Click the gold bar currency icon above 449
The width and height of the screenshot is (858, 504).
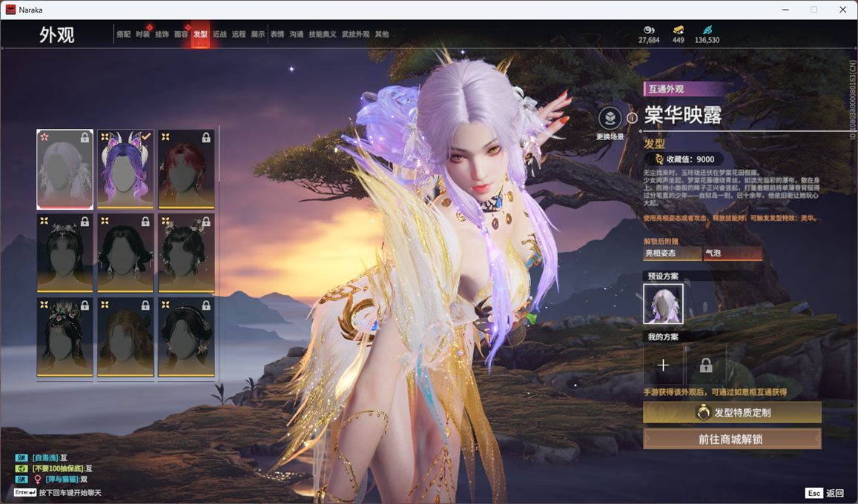tap(678, 30)
